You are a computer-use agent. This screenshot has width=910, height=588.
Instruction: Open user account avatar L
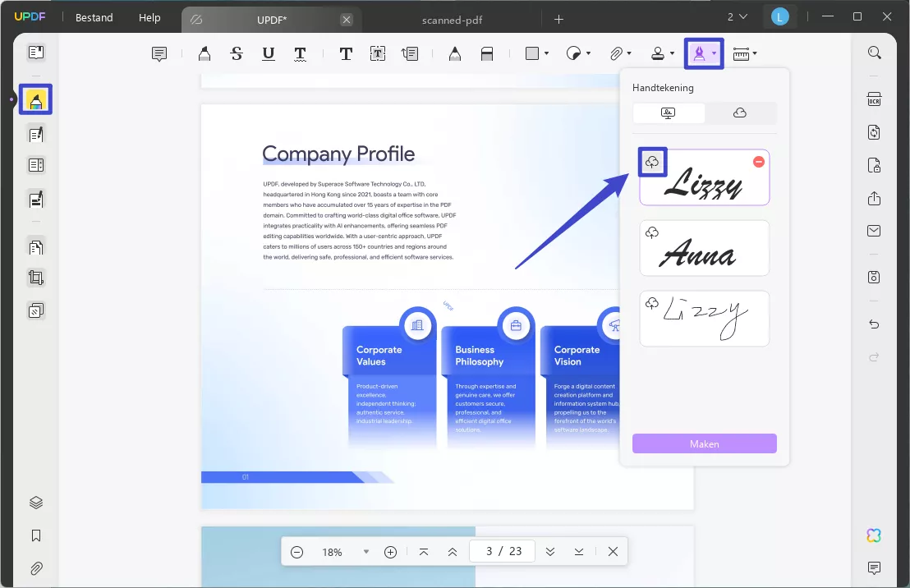tap(780, 17)
